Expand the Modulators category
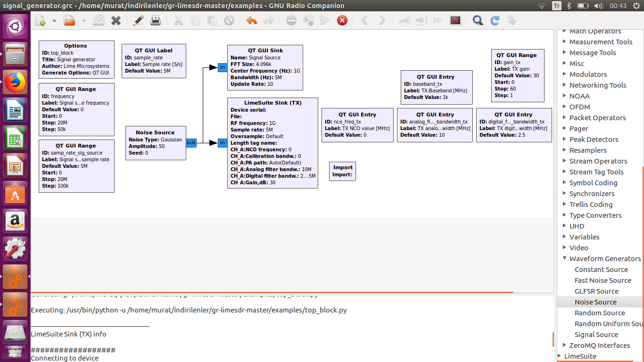The height and width of the screenshot is (362, 644). (x=564, y=74)
